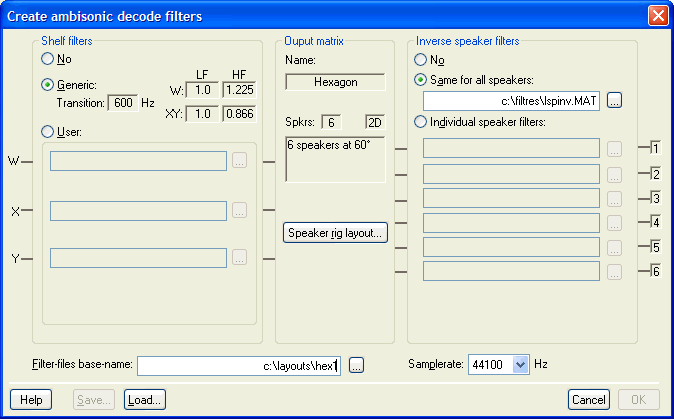Choose the User shelf filters radio button
Screen dimensions: 674x419
point(48,131)
